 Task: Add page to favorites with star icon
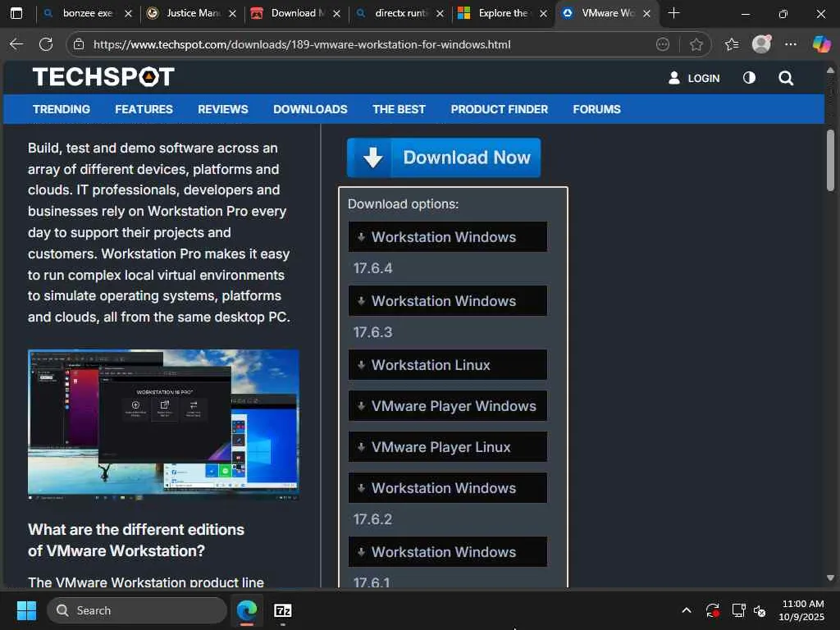[696, 44]
